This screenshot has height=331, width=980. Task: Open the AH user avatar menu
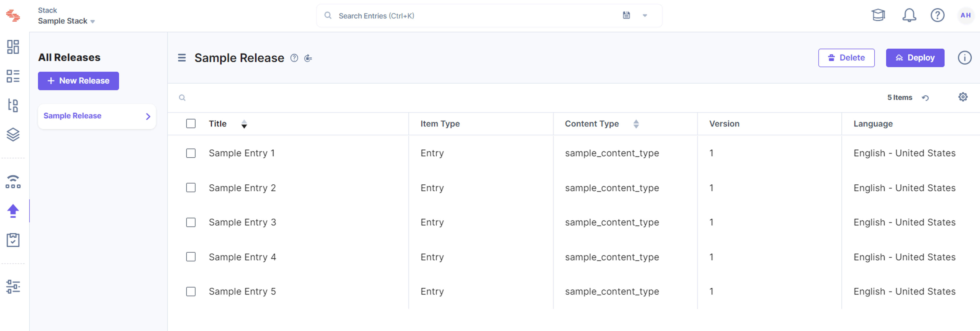pos(965,15)
